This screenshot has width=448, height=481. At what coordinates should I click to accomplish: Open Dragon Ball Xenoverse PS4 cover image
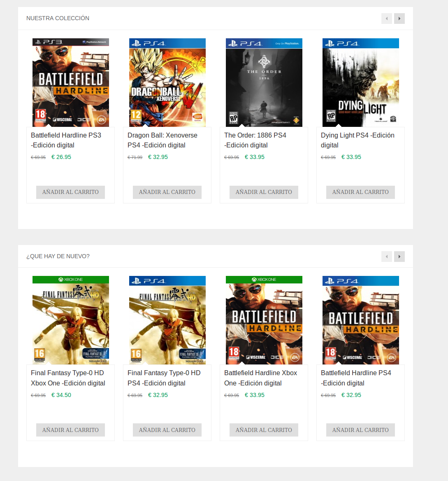(x=167, y=82)
